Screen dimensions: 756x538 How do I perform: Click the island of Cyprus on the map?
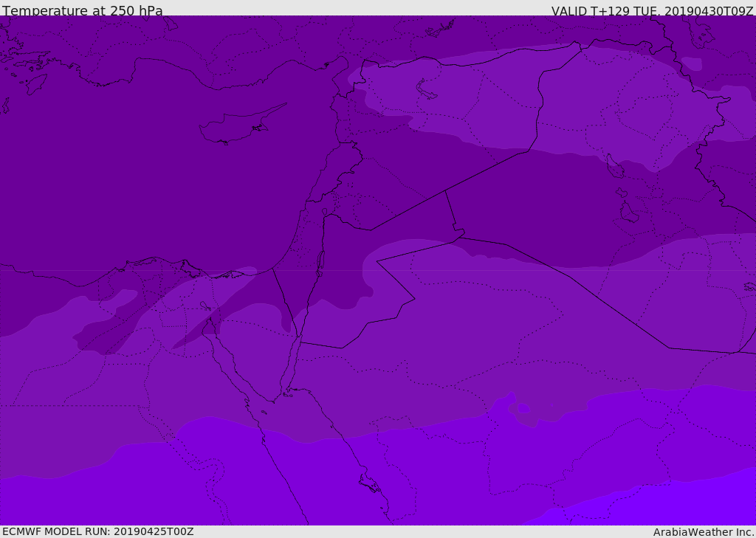coord(241,125)
